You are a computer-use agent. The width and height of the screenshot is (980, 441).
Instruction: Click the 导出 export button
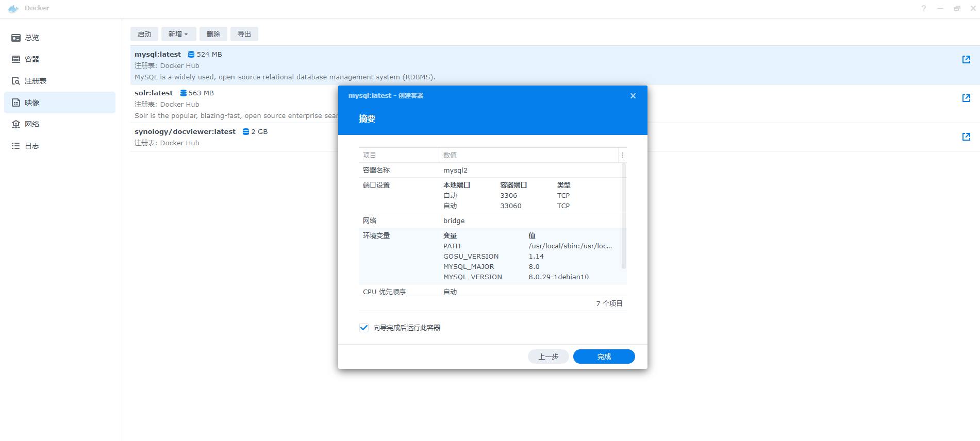244,34
